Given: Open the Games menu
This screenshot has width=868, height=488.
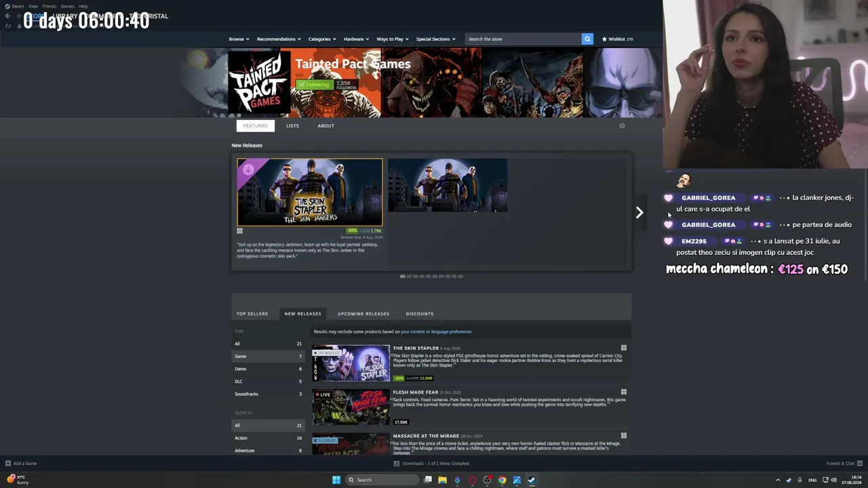Looking at the screenshot, I should pos(67,6).
